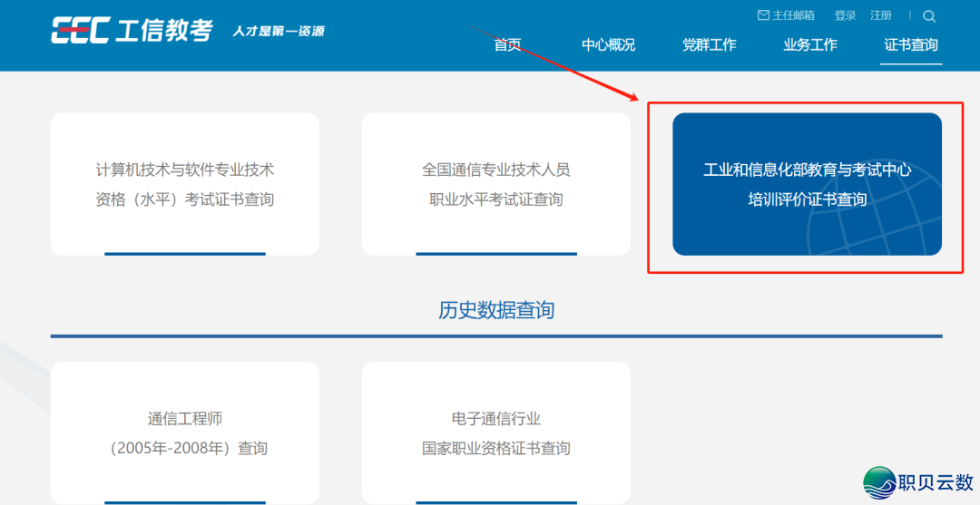Open 电子通信行业国家职业资格证书查询 card
Viewport: 980px width, 505px height.
[496, 432]
